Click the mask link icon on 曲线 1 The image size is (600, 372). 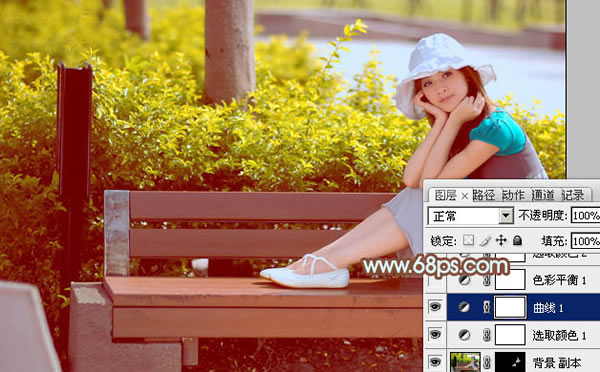(x=487, y=307)
